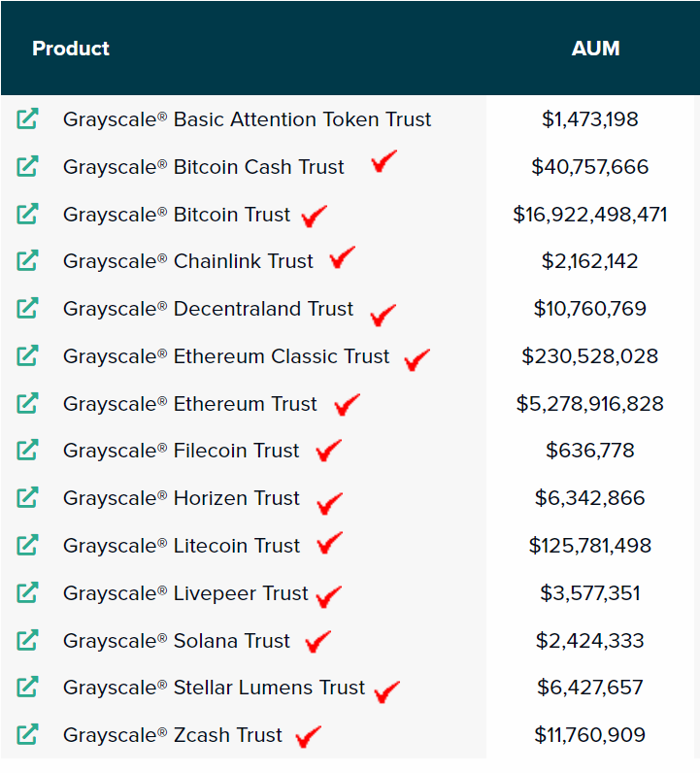The image size is (700, 773).
Task: Click external link icon beside Litecoin Trust
Action: pyautogui.click(x=27, y=546)
